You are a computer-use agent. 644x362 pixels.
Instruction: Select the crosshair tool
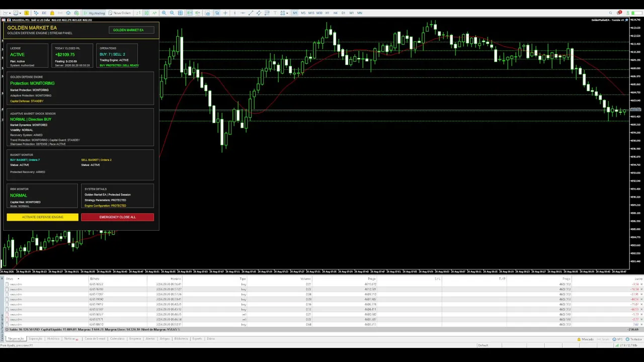coord(225,13)
